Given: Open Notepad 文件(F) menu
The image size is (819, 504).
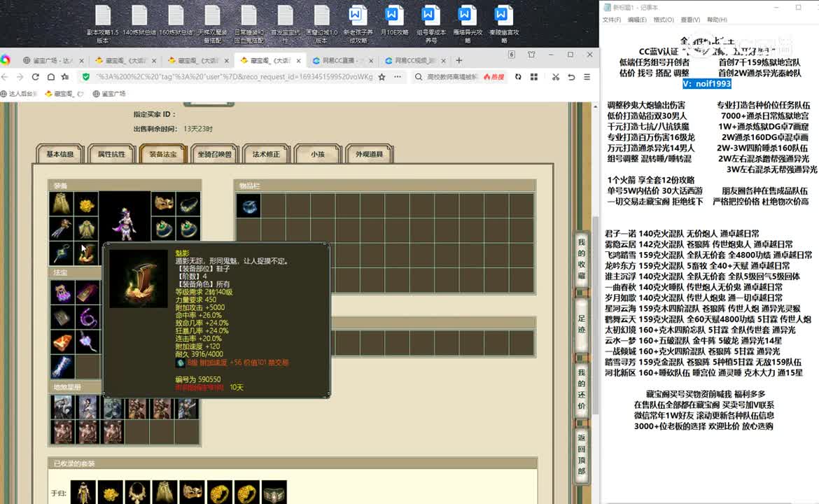Looking at the screenshot, I should tap(612, 20).
